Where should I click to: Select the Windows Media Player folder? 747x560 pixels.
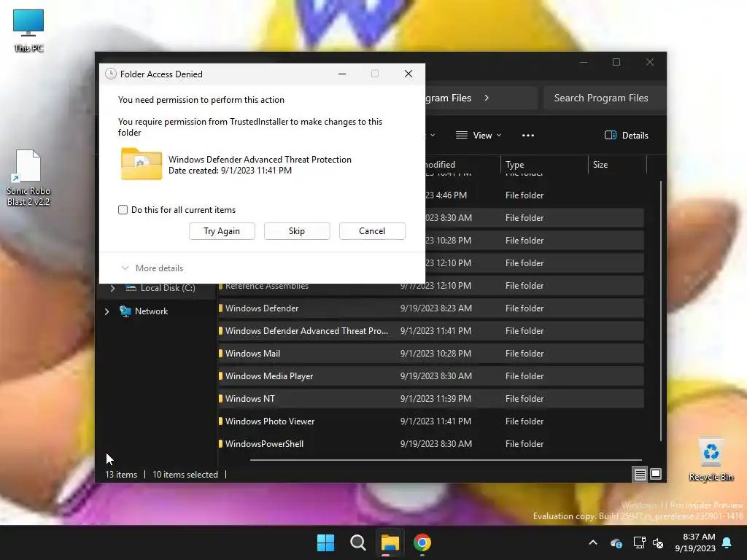tap(430, 376)
